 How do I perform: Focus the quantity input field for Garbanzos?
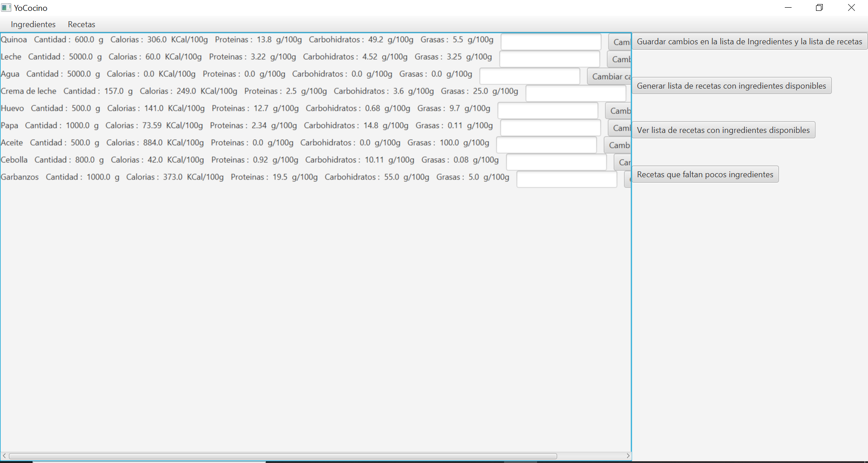click(567, 180)
